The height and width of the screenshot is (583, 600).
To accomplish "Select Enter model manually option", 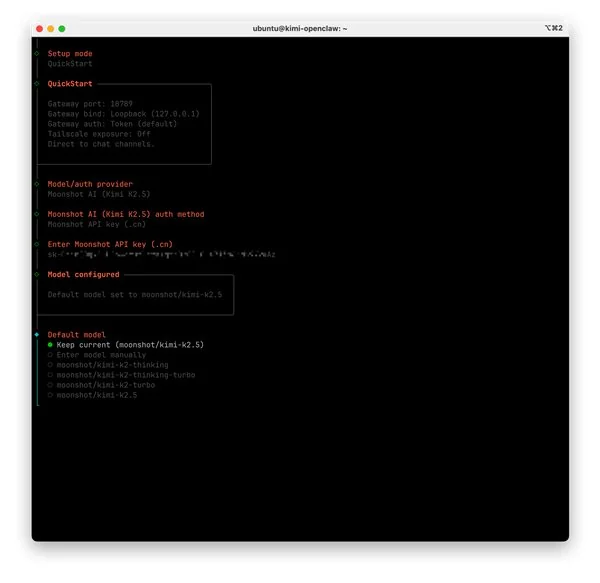I will 97,355.
